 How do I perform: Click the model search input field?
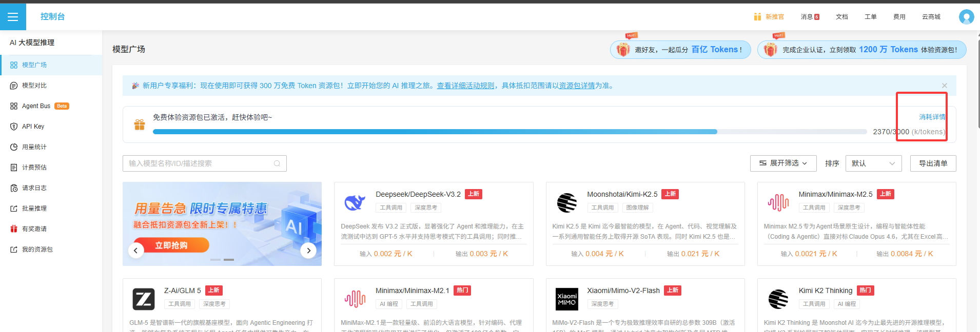(x=204, y=163)
